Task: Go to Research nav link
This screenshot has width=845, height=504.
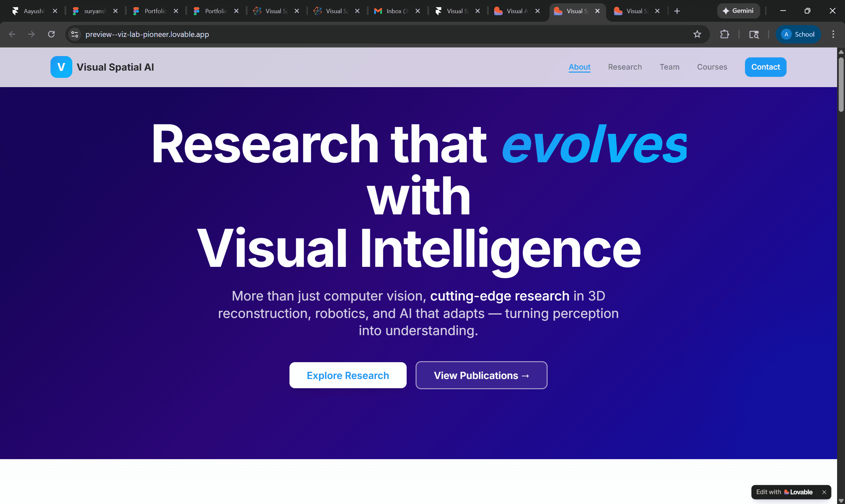Action: [x=625, y=67]
